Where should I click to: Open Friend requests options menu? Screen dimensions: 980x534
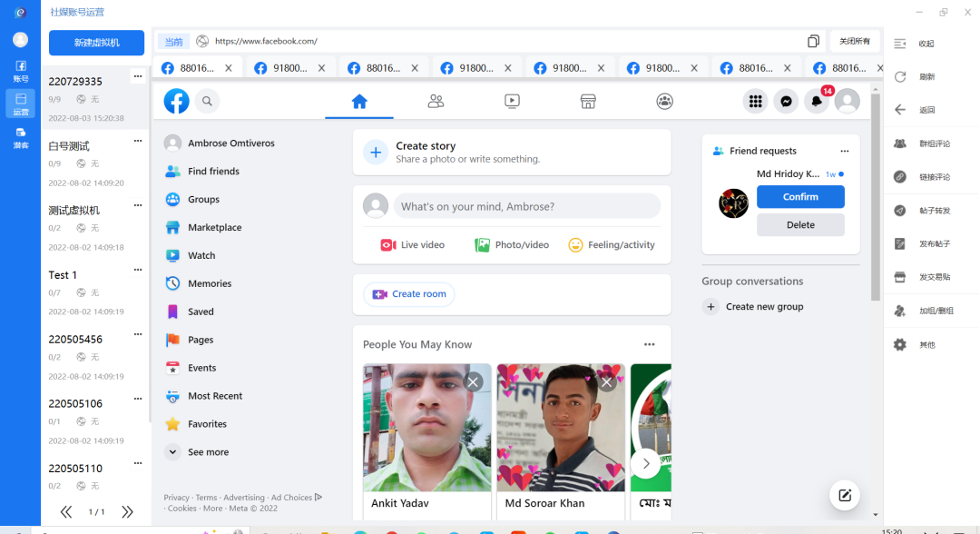click(x=845, y=151)
